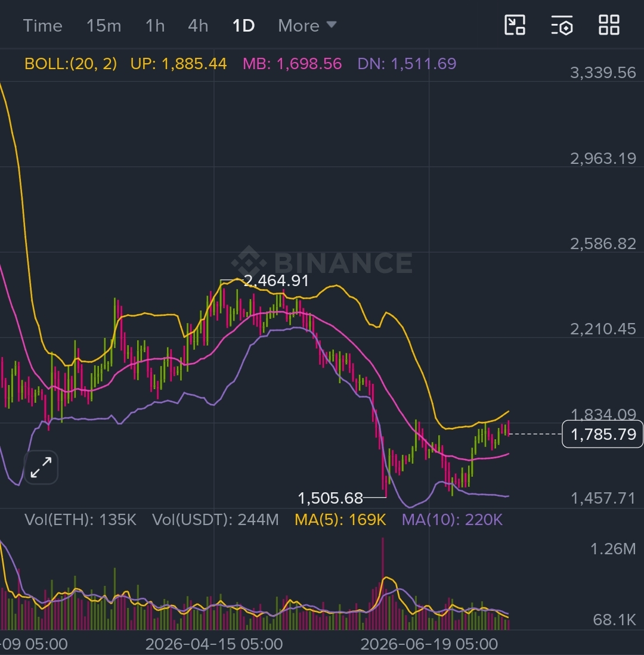The width and height of the screenshot is (644, 655).
Task: Click the 2,210.45 price axis label
Action: (603, 329)
